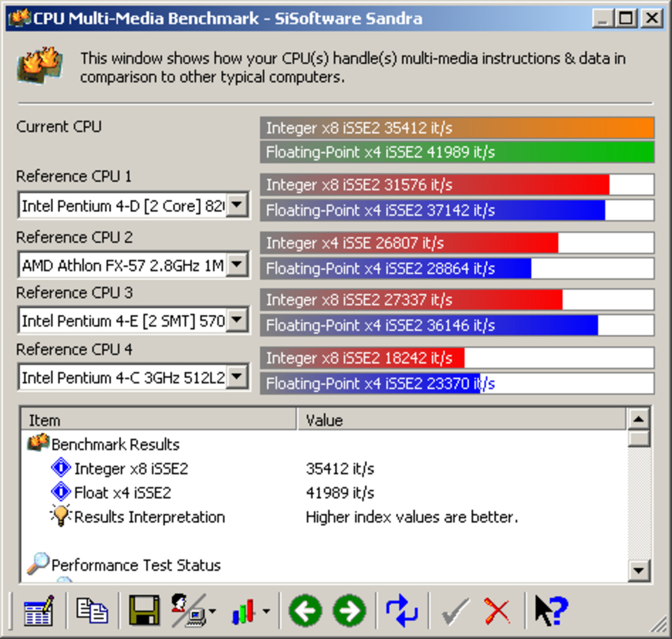672x639 pixels.
Task: Click the blue diamond icon for Integer x8 iSSE2
Action: pyautogui.click(x=61, y=468)
